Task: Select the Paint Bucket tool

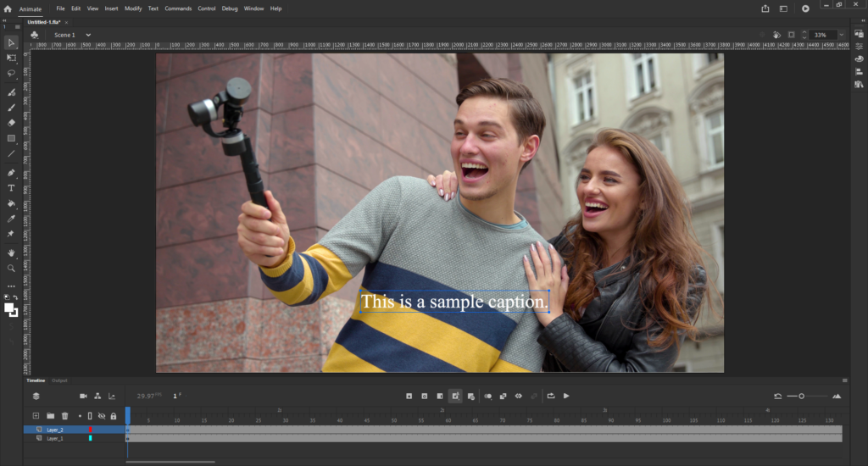Action: pos(11,203)
